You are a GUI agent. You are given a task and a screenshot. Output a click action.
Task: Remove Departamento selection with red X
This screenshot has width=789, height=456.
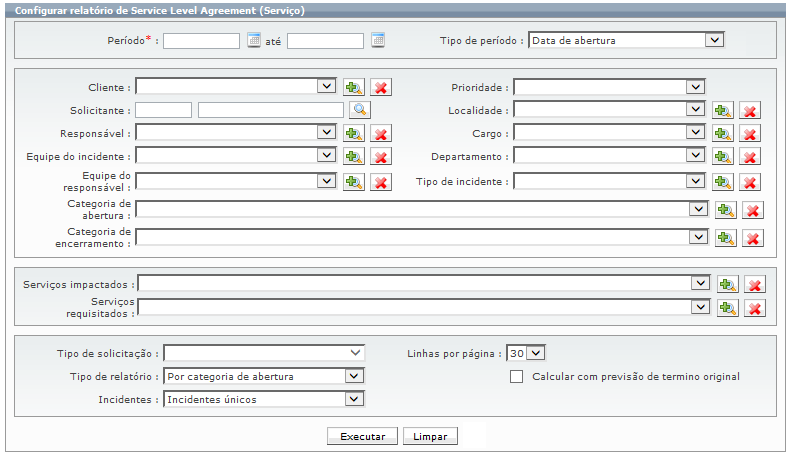pos(750,157)
